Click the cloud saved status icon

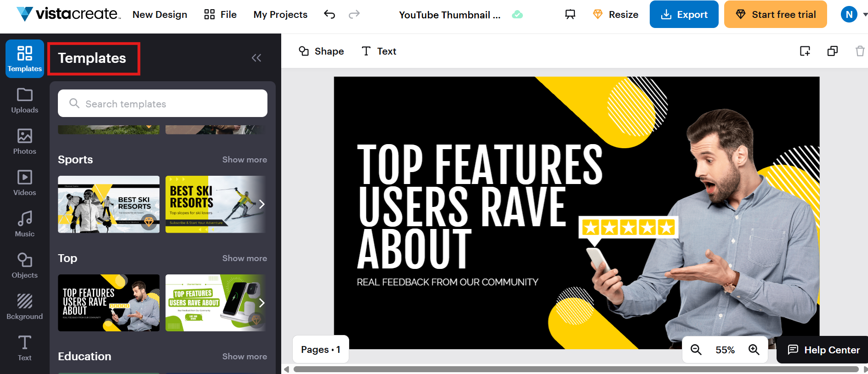click(517, 15)
